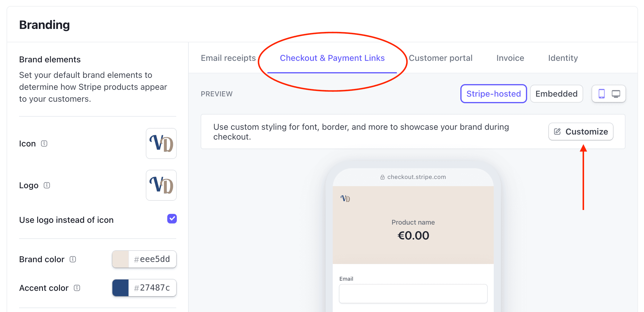
Task: Select the desktop preview icon
Action: tap(615, 93)
